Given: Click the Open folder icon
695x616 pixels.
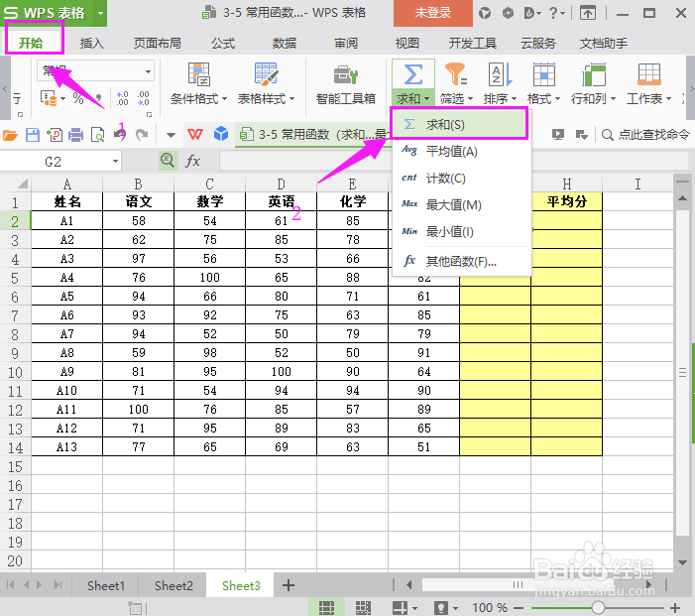Looking at the screenshot, I should click(10, 134).
